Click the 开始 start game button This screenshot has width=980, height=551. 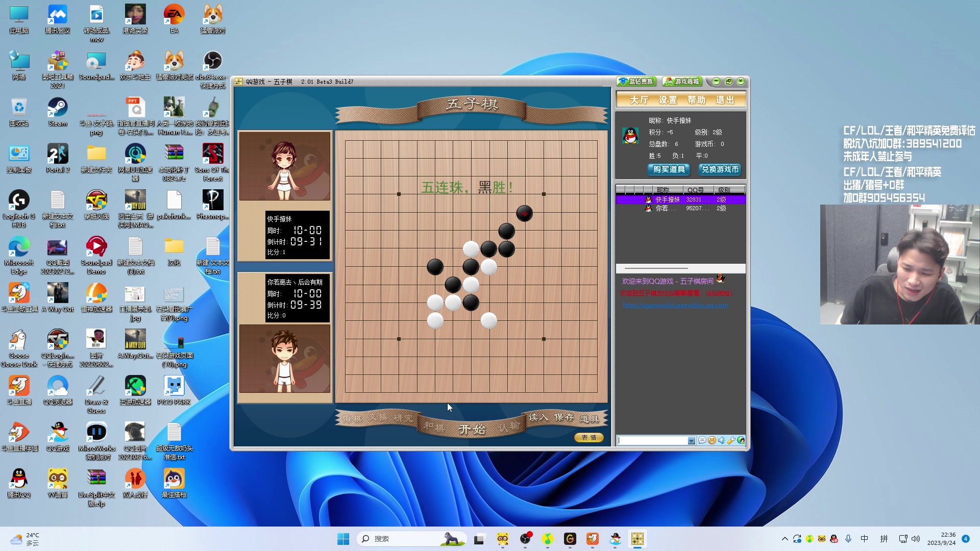click(472, 430)
